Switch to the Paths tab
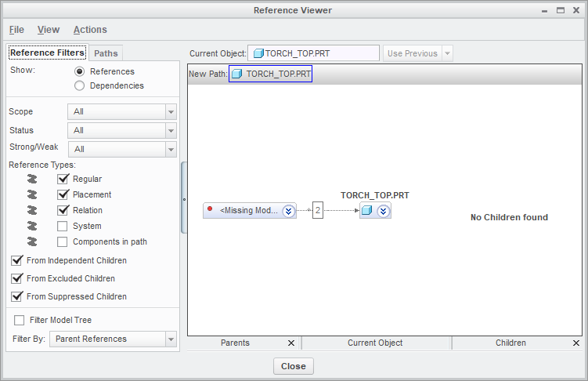Screen dimensions: 588x381 point(106,53)
